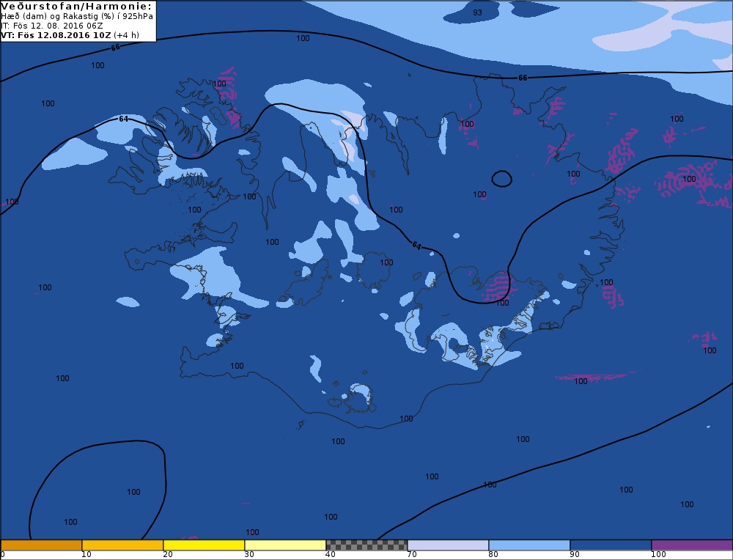
Task: Click the legend scale label '40'
Action: pyautogui.click(x=331, y=555)
